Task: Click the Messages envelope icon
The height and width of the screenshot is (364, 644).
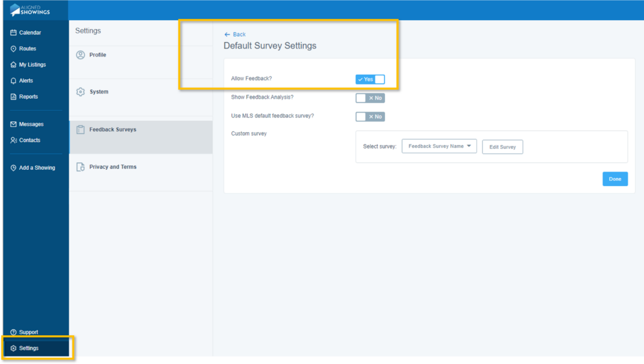Action: [x=14, y=124]
